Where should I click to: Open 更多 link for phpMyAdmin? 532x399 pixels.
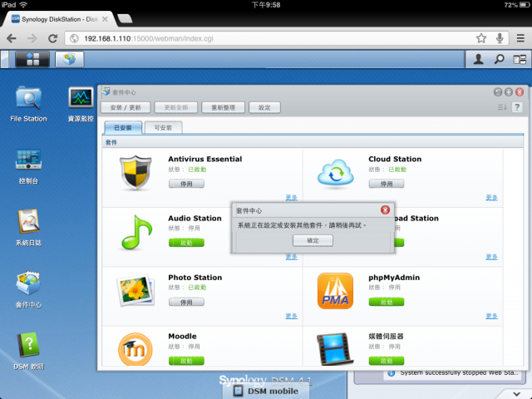[x=491, y=316]
